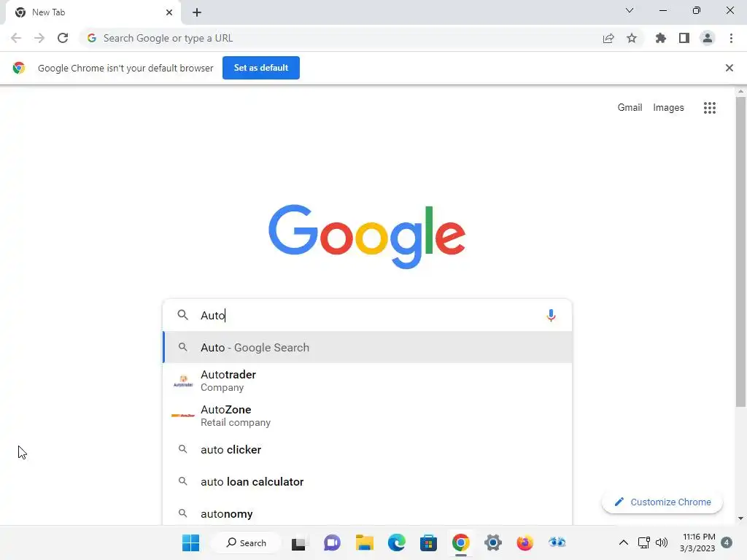This screenshot has width=747, height=560.
Task: Expand the tab search chevron
Action: point(630,10)
